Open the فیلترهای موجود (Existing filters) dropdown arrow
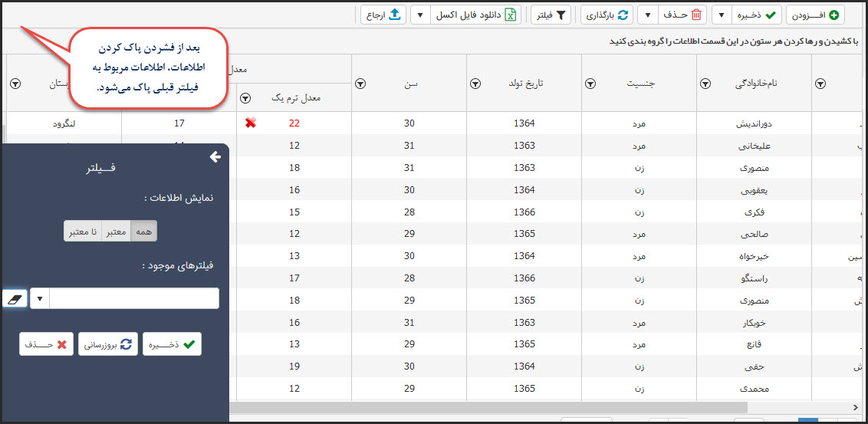The image size is (868, 424). pyautogui.click(x=40, y=298)
